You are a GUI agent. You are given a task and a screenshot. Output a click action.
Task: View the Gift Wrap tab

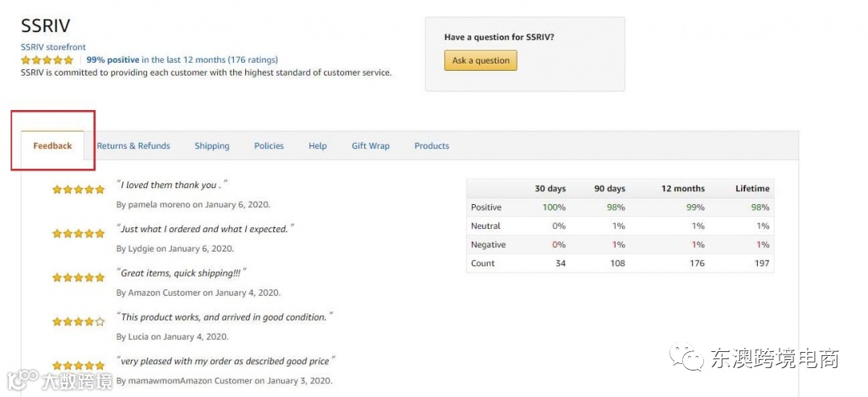[x=371, y=146]
